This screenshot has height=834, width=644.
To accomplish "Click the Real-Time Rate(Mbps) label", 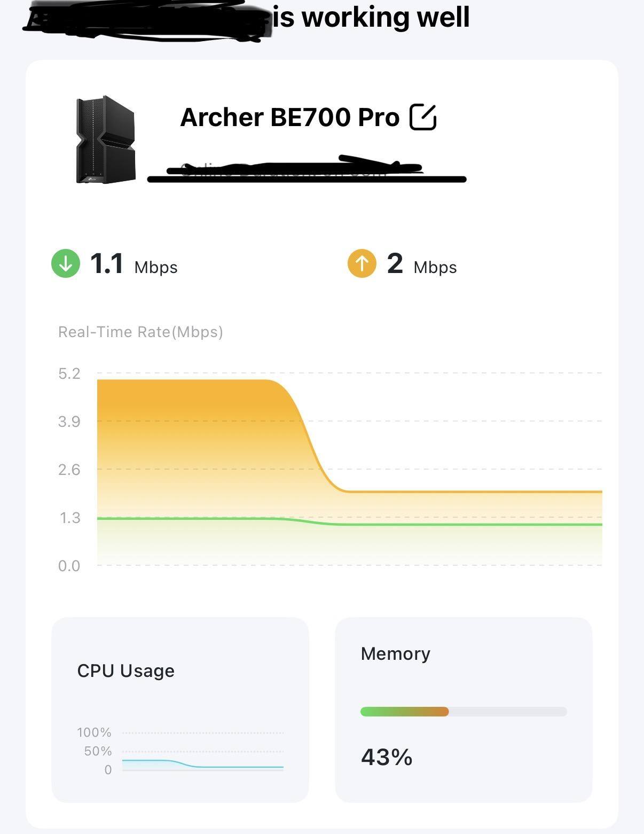I will 140,332.
